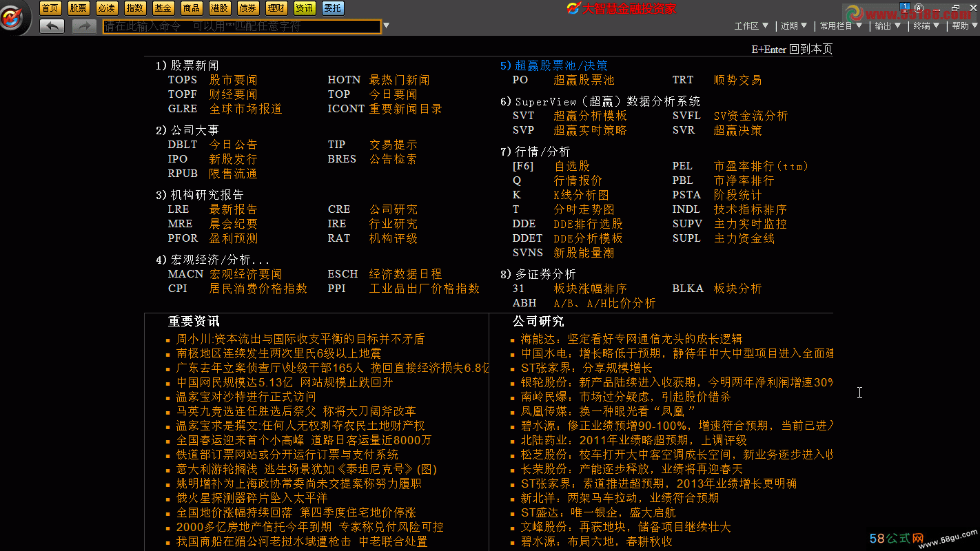Expand the 帮助 dropdown menu
The width and height of the screenshot is (980, 551).
[x=965, y=26]
